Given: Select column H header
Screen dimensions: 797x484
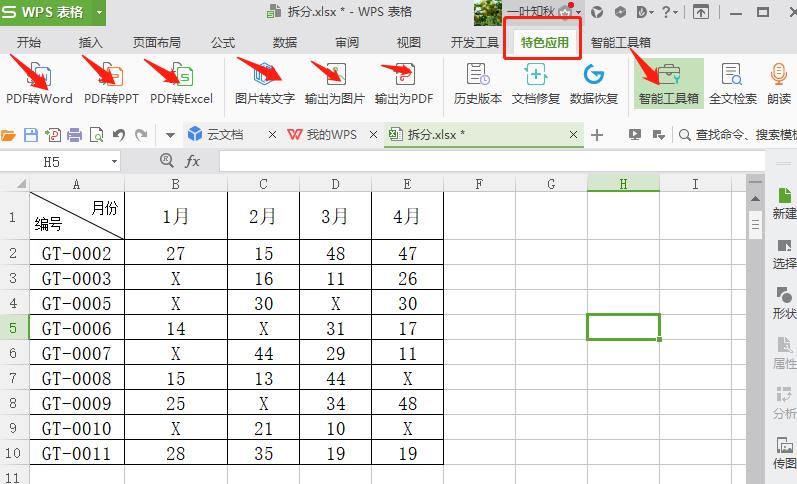Looking at the screenshot, I should coord(623,184).
